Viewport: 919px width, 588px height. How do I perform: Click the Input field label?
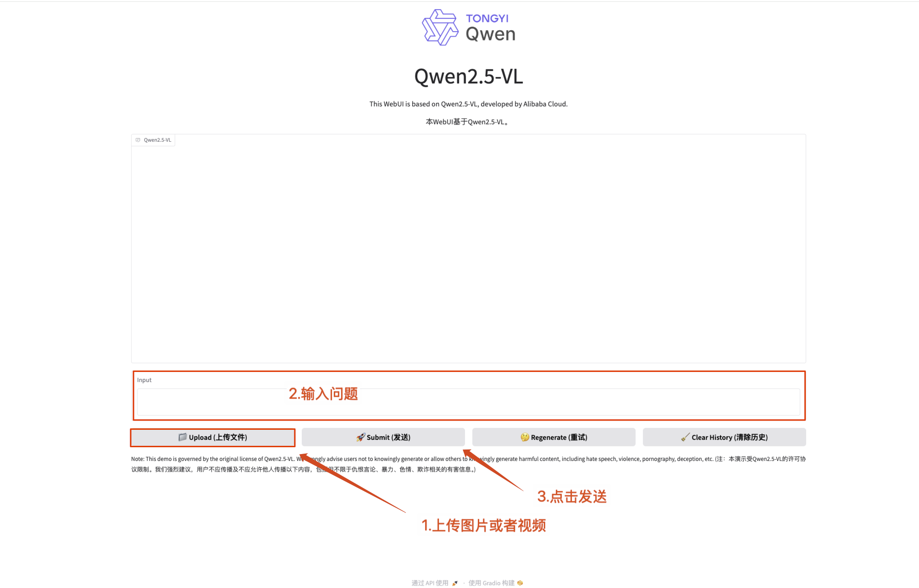point(144,380)
